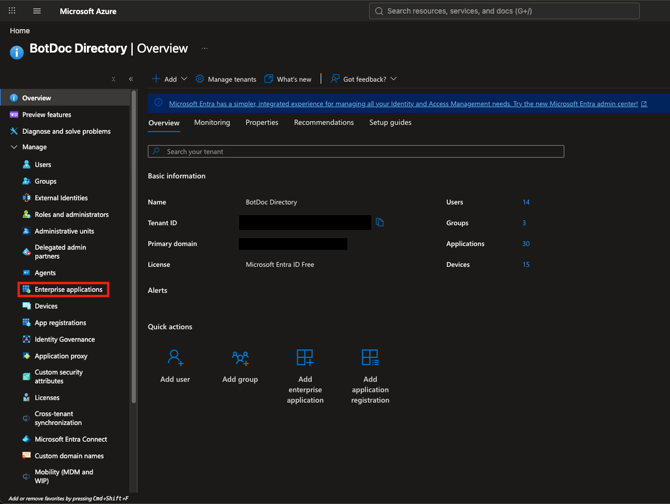
Task: Click the sidebar vertical scrollbar
Action: click(x=134, y=246)
